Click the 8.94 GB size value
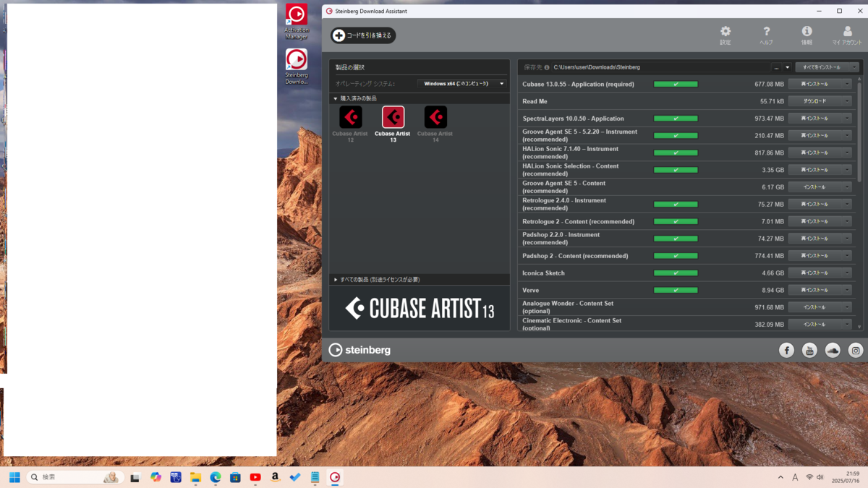 (773, 290)
